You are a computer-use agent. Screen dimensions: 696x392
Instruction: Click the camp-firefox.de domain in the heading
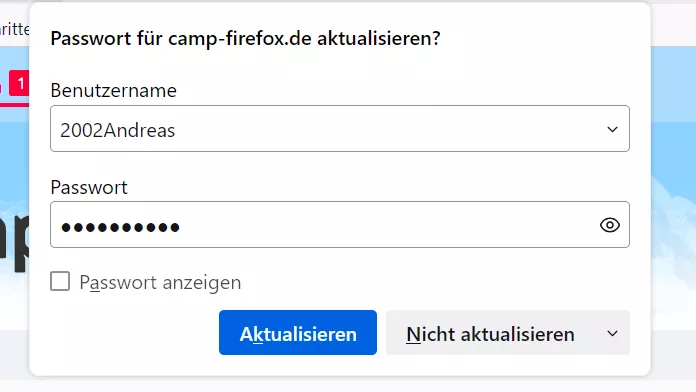240,38
